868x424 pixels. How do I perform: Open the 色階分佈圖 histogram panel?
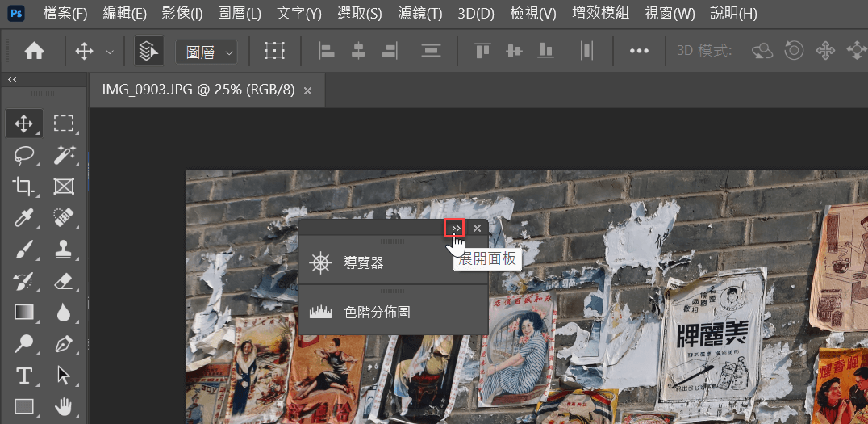pyautogui.click(x=393, y=312)
